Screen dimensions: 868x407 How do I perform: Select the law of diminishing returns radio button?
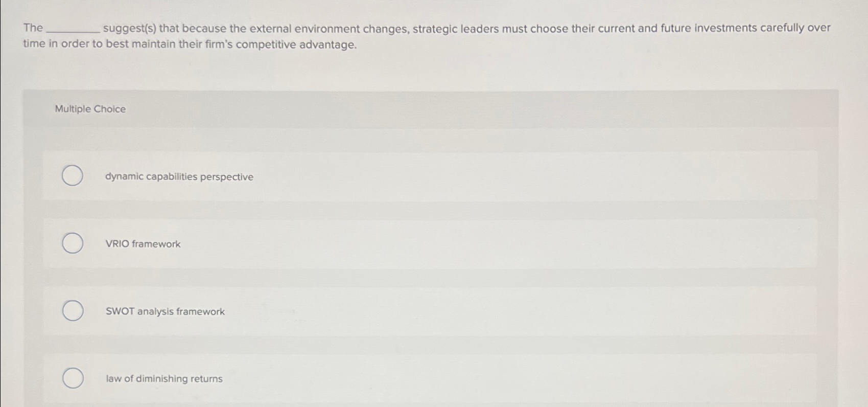tap(72, 378)
